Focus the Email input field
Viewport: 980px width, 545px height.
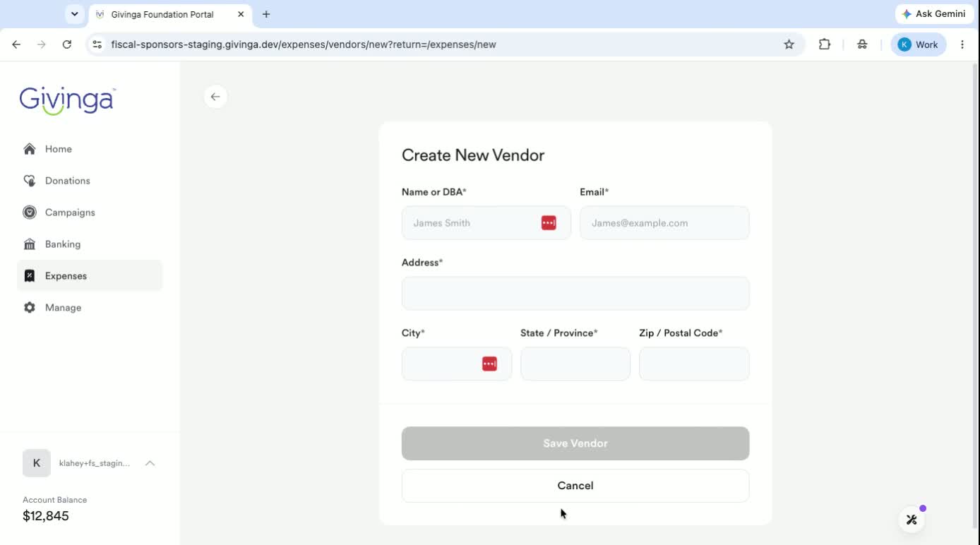click(664, 223)
